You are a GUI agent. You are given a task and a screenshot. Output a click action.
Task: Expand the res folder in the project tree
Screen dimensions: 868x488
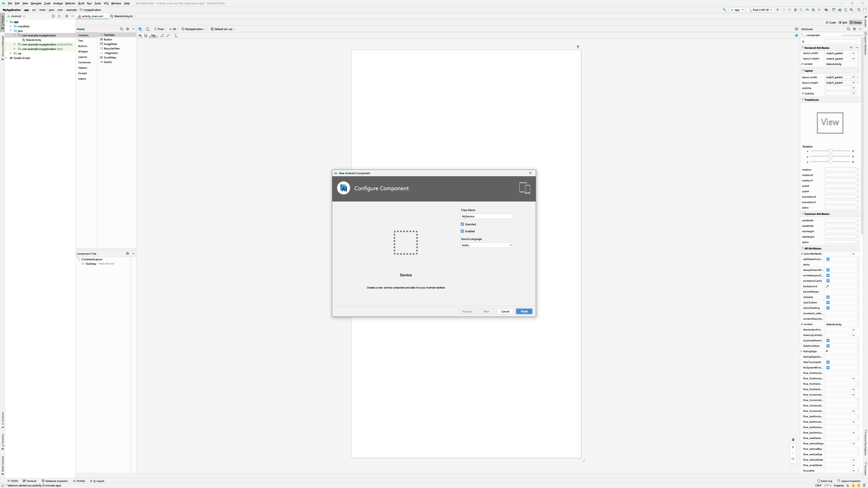coord(11,53)
